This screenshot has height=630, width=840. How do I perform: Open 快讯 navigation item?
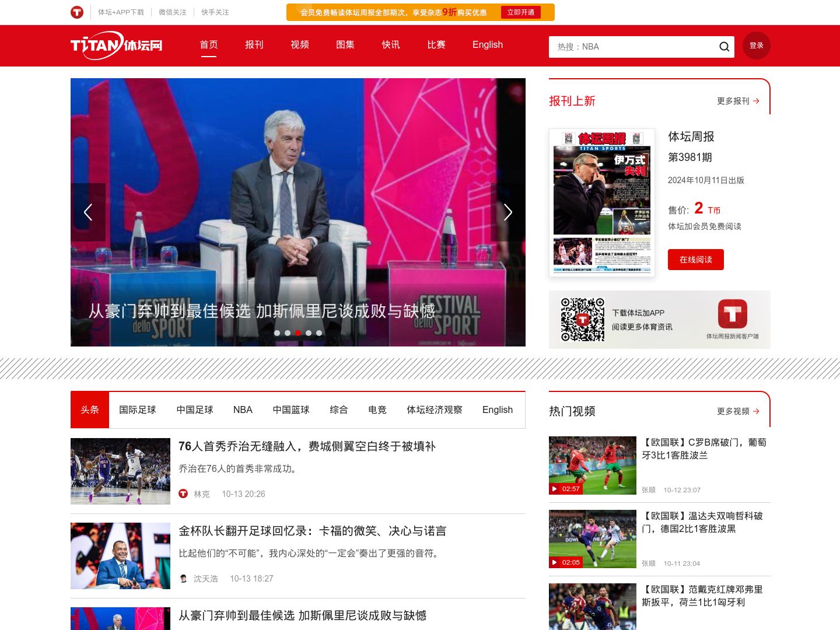pos(391,45)
